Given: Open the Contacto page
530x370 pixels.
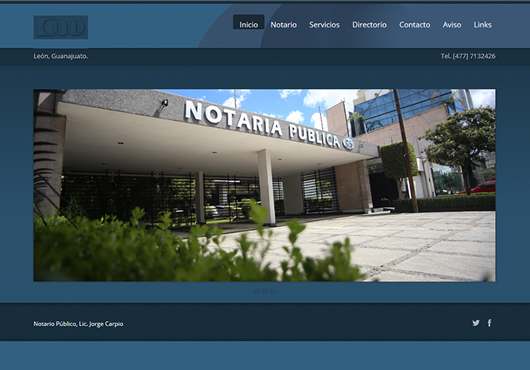Looking at the screenshot, I should [x=414, y=25].
